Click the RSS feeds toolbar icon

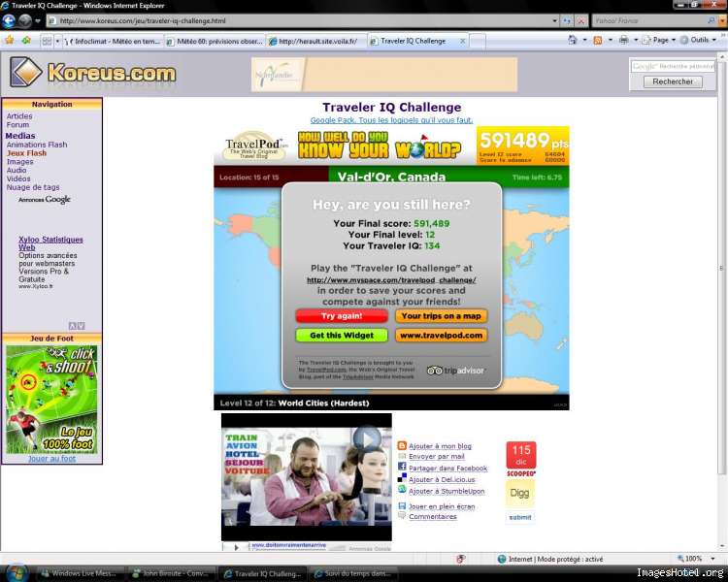[598, 40]
